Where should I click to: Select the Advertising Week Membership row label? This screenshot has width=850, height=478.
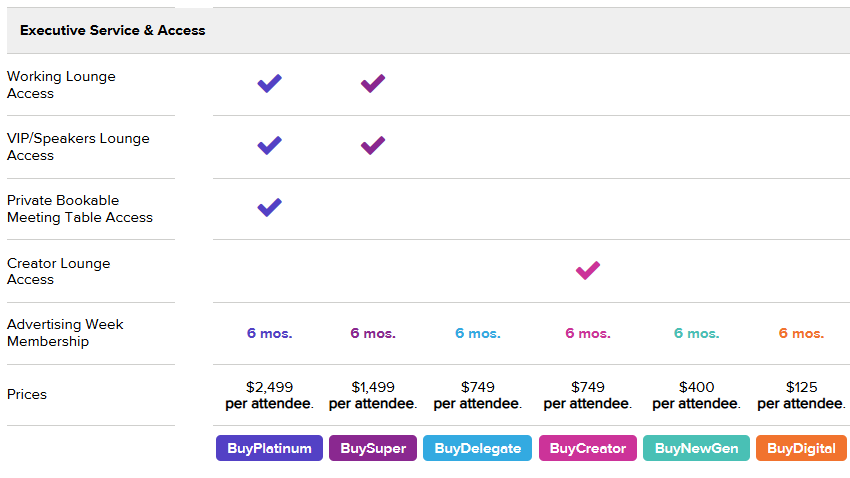[x=65, y=333]
